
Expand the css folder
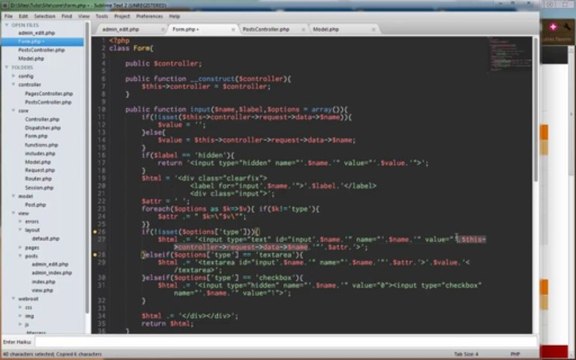point(20,307)
